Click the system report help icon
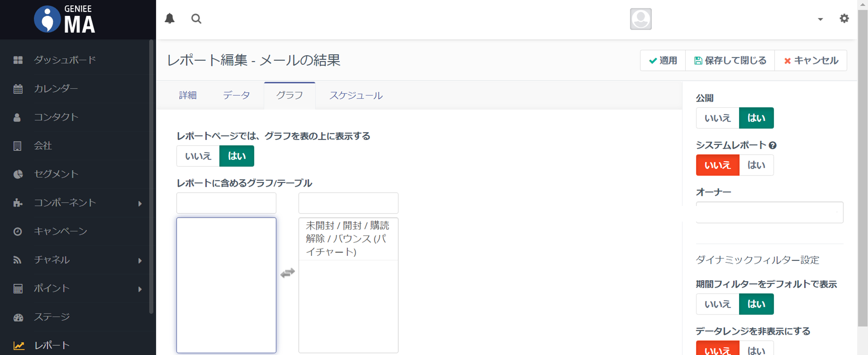This screenshot has width=868, height=355. click(x=773, y=146)
